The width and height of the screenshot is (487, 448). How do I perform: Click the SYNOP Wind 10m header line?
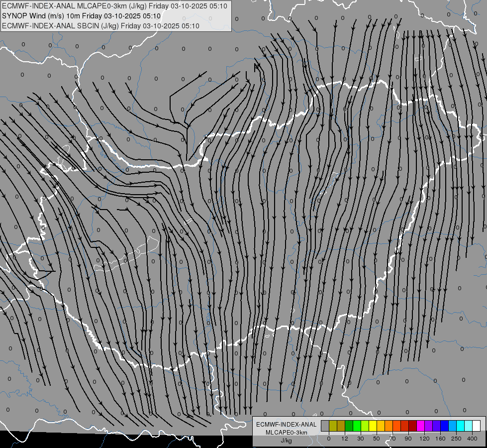tap(82, 16)
